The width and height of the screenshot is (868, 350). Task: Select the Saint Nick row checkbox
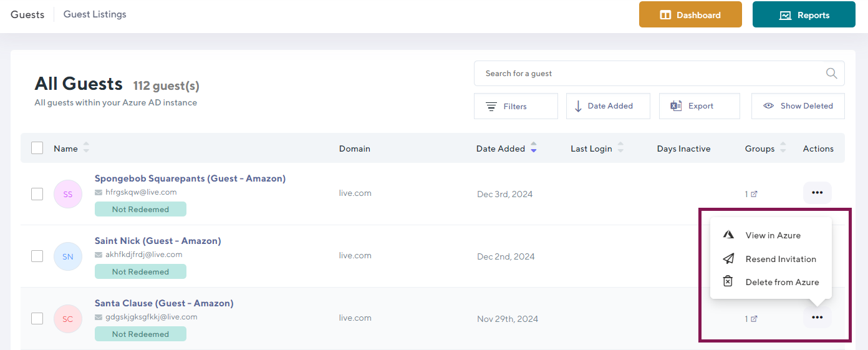(x=37, y=256)
